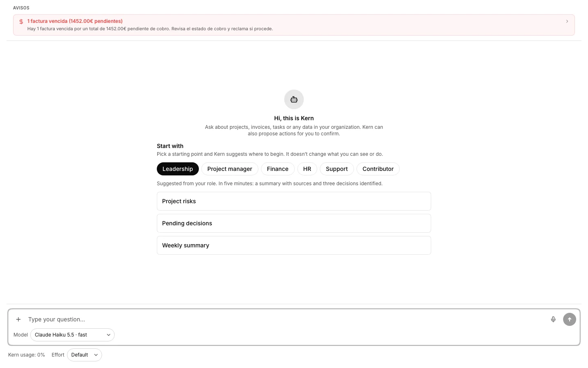Pick the HR role chip
This screenshot has height=368, width=588.
(x=307, y=169)
